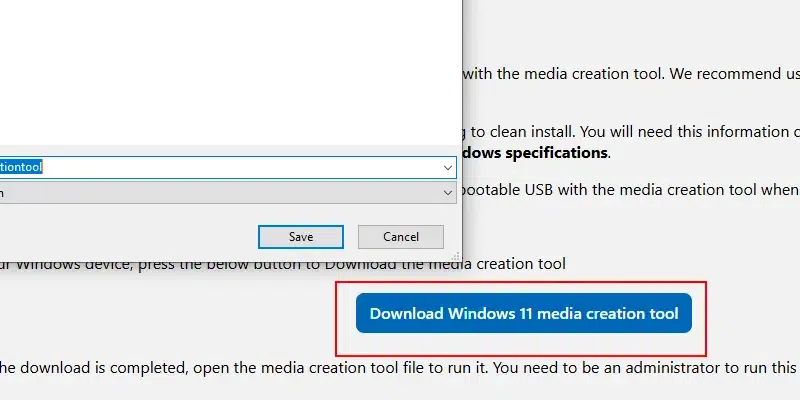Image resolution: width=800 pixels, height=400 pixels.
Task: Open the file name dropdown arrow
Action: (x=447, y=167)
